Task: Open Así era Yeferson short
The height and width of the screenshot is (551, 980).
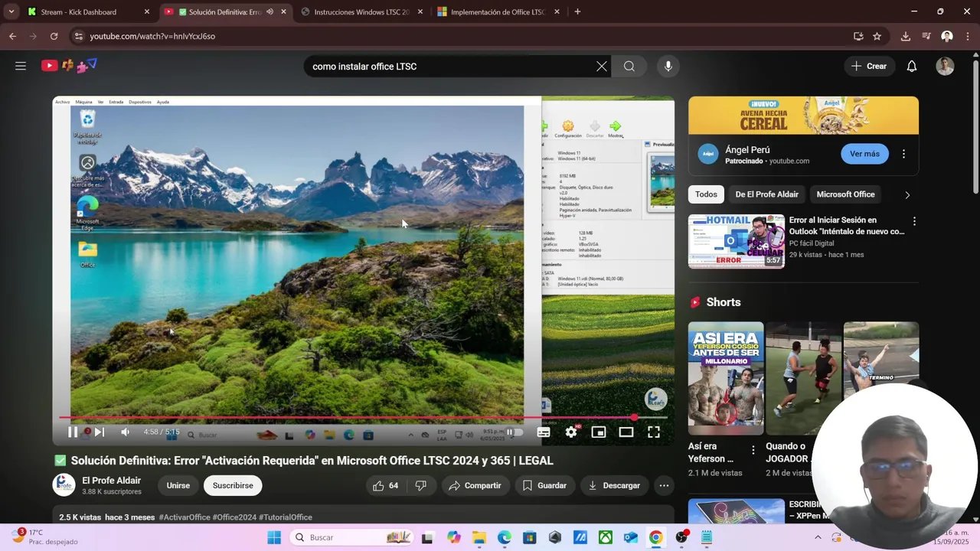Action: [726, 379]
